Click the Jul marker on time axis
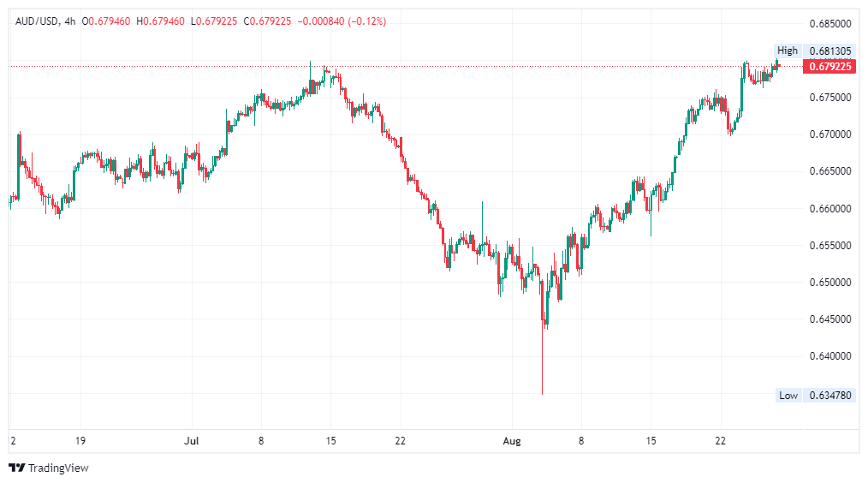868x483 pixels. 191,441
